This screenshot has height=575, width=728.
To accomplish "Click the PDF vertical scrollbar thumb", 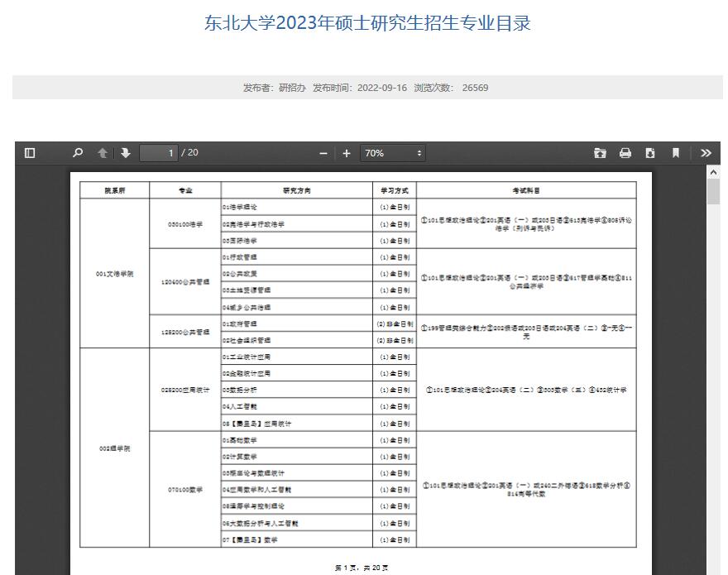I will (714, 192).
